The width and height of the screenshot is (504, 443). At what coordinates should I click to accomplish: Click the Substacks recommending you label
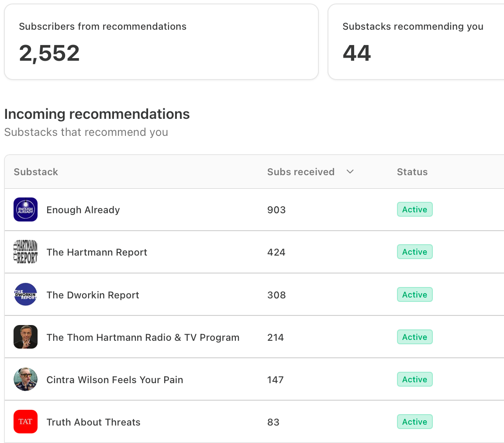point(413,26)
